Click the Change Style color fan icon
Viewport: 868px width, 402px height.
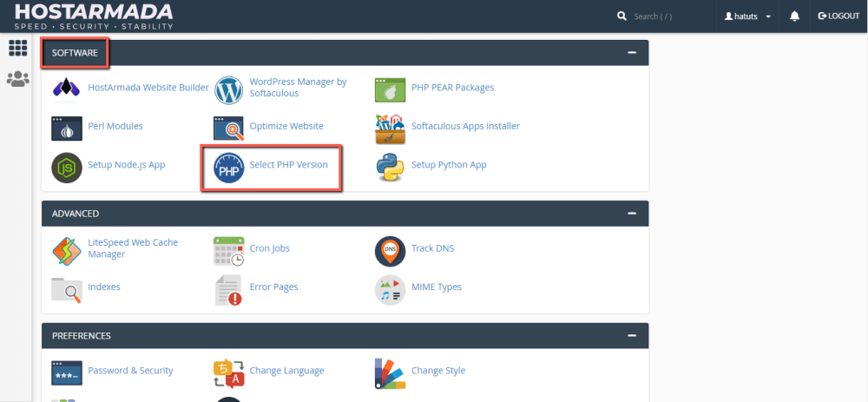(391, 373)
